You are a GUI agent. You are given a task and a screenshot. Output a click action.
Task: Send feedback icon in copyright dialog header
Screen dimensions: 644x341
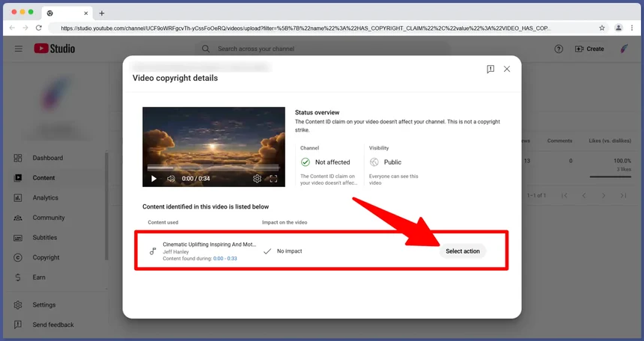490,69
